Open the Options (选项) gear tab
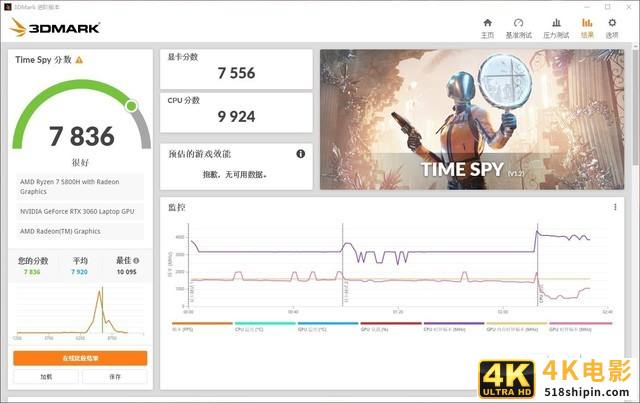The image size is (640, 403). pyautogui.click(x=612, y=28)
